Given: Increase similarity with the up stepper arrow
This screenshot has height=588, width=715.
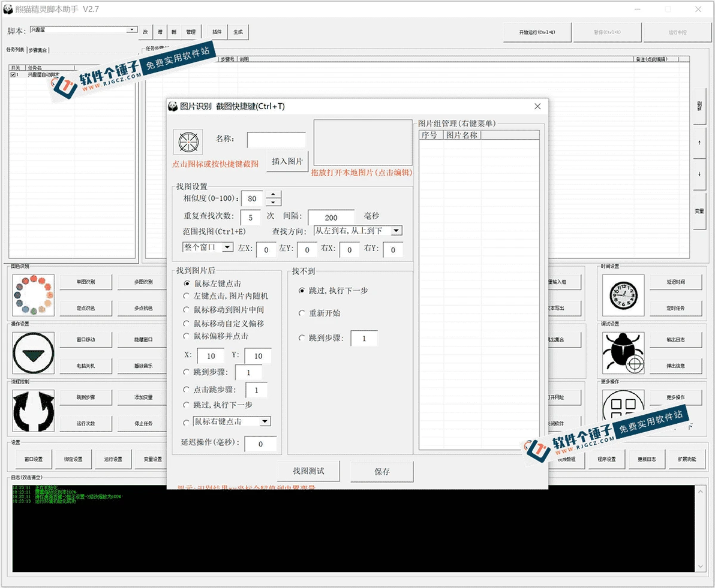Looking at the screenshot, I should [273, 195].
